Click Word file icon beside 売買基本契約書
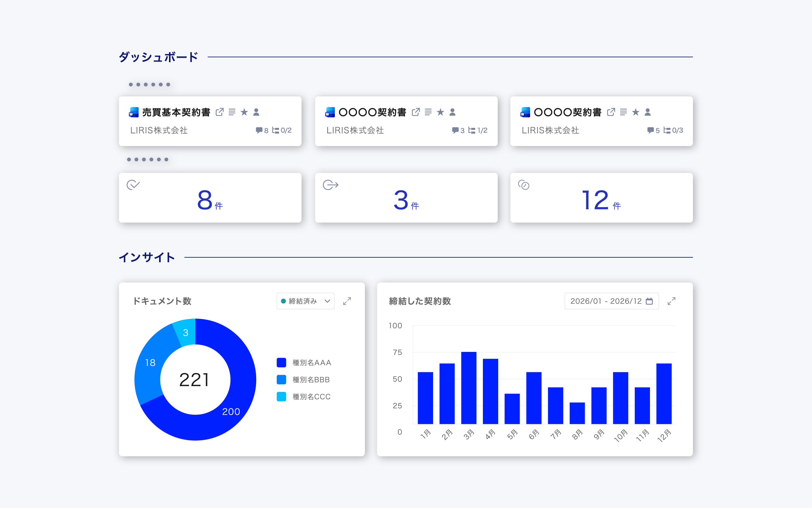Viewport: 812px width, 508px height. (x=133, y=112)
